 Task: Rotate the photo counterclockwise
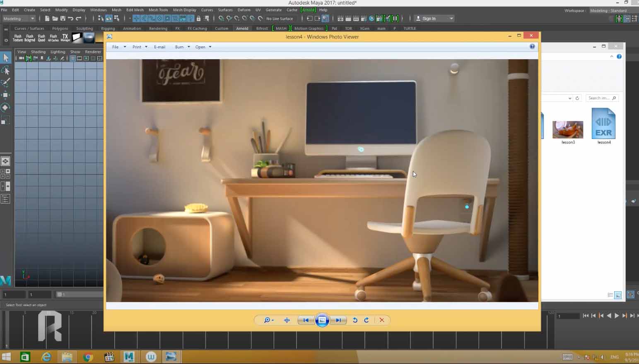pyautogui.click(x=355, y=320)
